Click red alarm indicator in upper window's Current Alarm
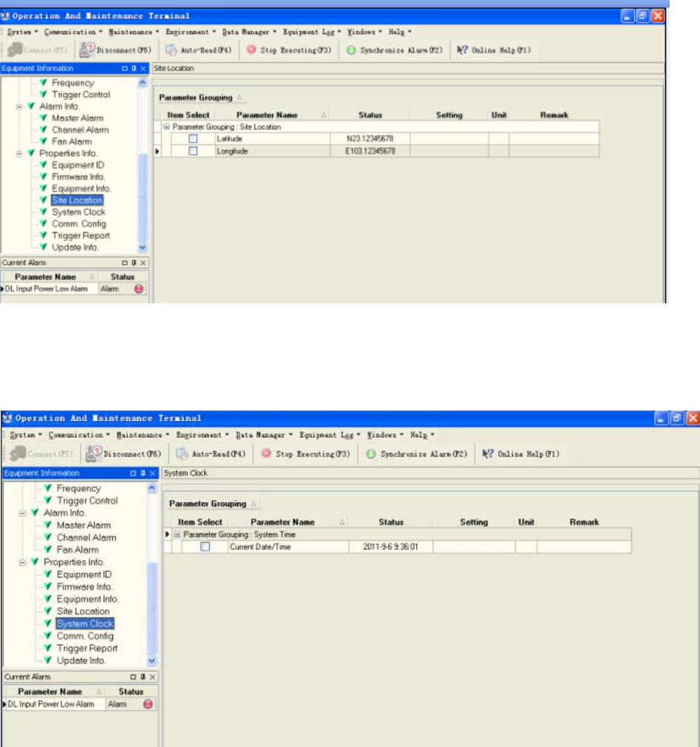The image size is (700, 747). (138, 288)
